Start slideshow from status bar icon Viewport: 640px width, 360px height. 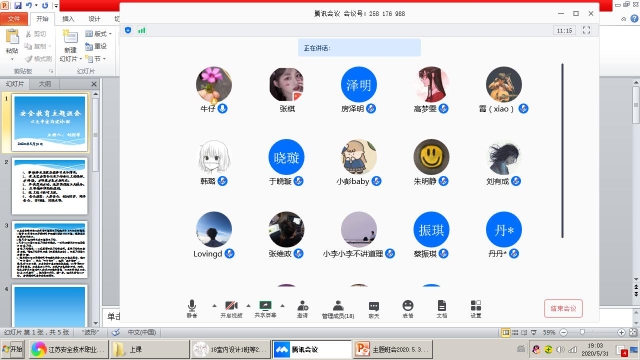click(534, 333)
